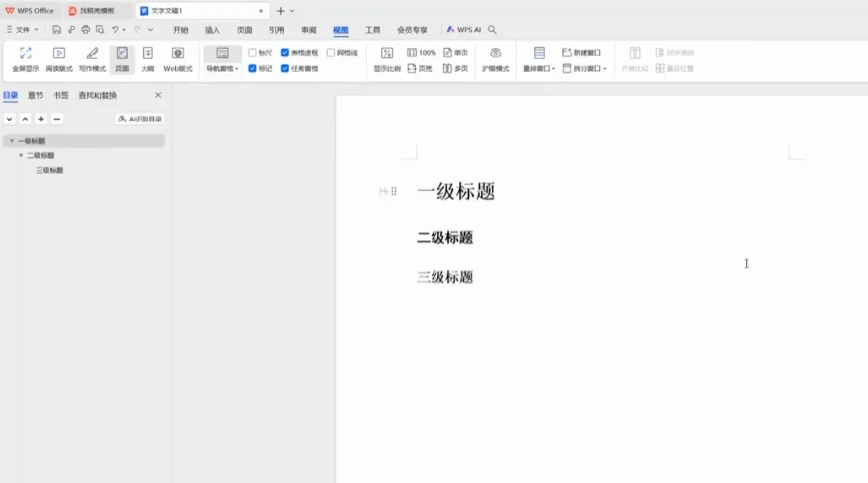The height and width of the screenshot is (483, 868).
Task: Click the save icon in quick access toolbar
Action: coord(57,29)
